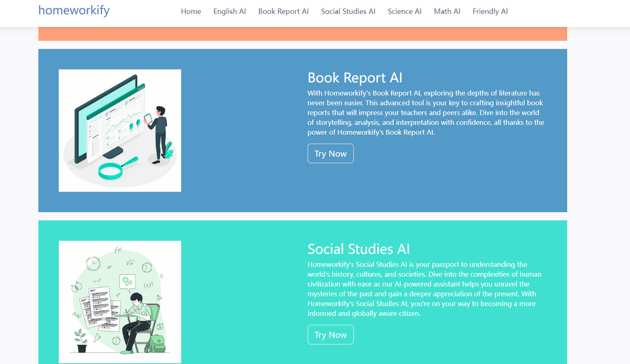Click the homeworkify logo
The width and height of the screenshot is (630, 364).
(74, 10)
